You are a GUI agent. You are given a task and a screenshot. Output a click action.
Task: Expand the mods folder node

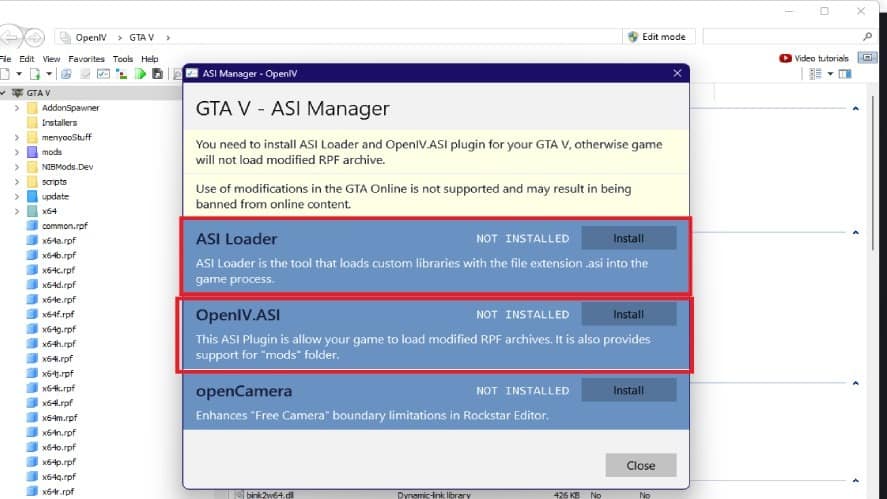tap(16, 152)
